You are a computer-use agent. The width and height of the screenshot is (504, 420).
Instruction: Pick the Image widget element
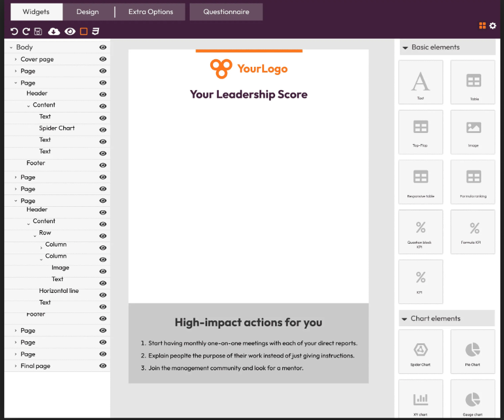pos(472,132)
